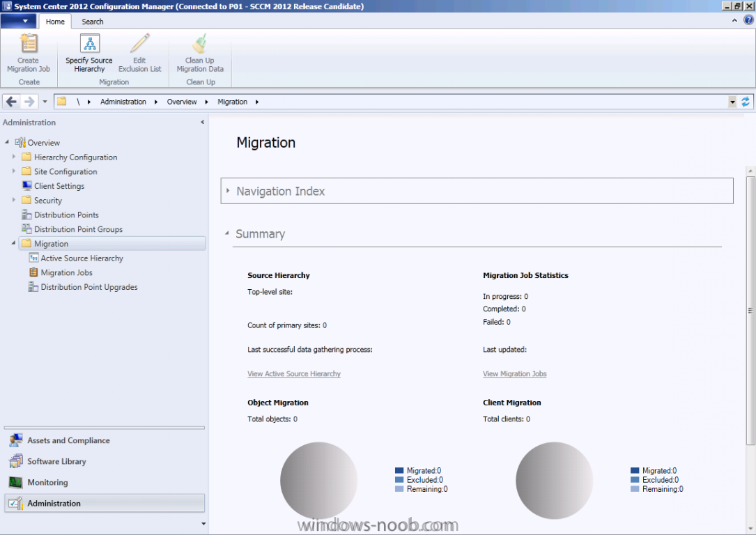Open the application menu dropdown
756x535 pixels.
click(18, 21)
